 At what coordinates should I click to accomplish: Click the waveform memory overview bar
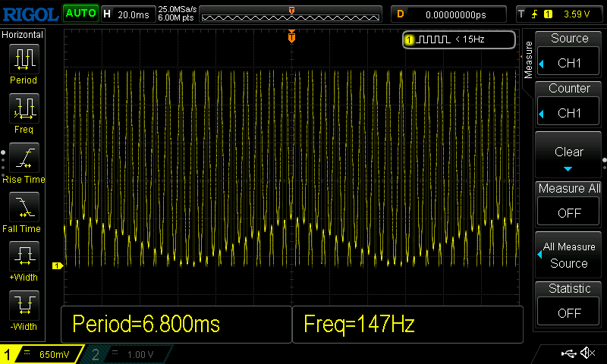pos(291,14)
